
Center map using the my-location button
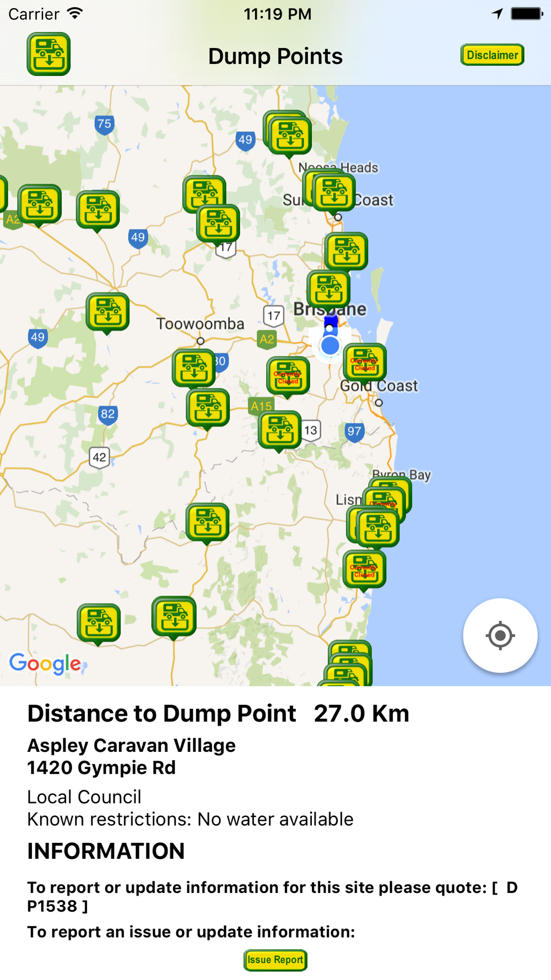click(x=500, y=636)
